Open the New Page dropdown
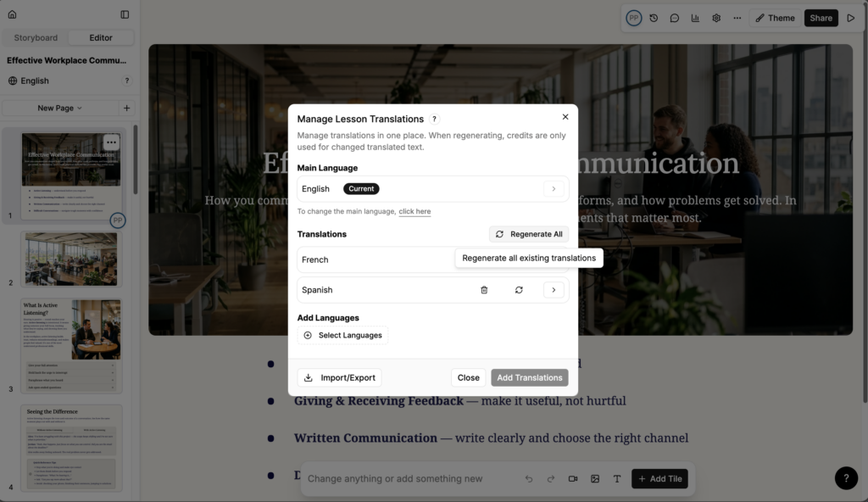 (x=59, y=108)
